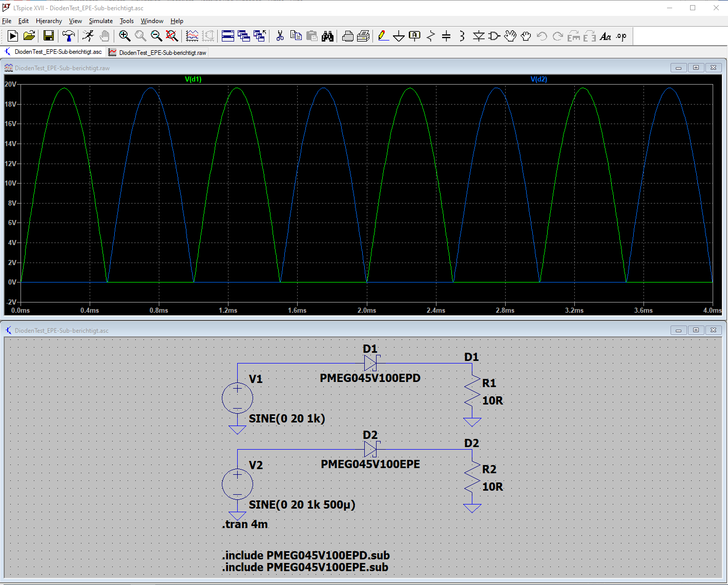Image resolution: width=728 pixels, height=585 pixels.
Task: Run the simulation with the play icon
Action: click(x=12, y=36)
